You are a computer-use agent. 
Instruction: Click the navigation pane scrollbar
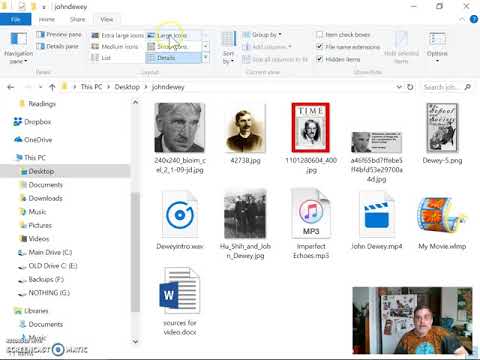coord(135,252)
